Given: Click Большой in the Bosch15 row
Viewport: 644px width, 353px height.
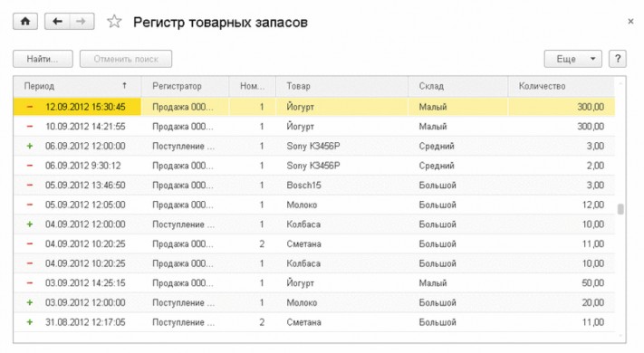Looking at the screenshot, I should pos(437,186).
